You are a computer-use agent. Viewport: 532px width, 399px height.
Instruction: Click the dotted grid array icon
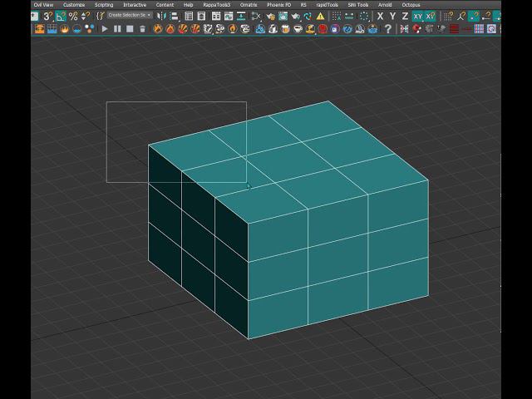pyautogui.click(x=336, y=16)
